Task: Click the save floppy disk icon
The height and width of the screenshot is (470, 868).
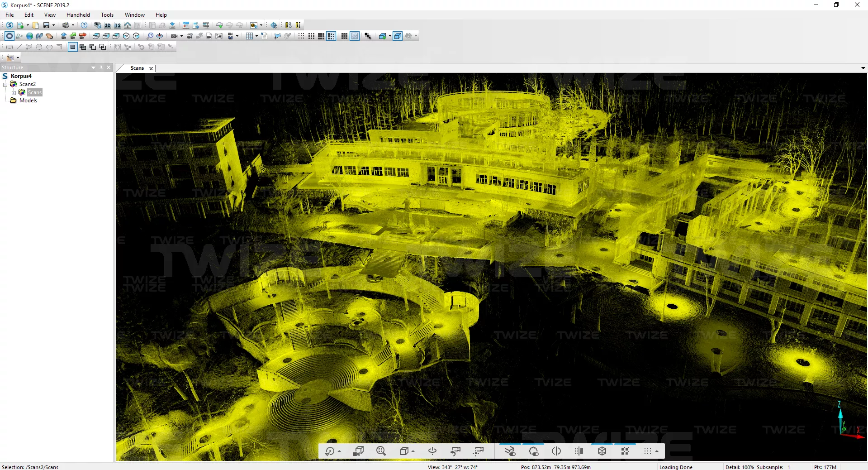Action: coord(46,25)
